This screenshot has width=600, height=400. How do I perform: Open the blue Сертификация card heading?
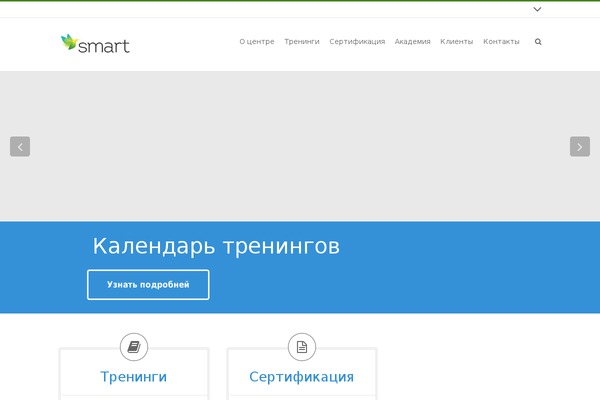click(302, 377)
